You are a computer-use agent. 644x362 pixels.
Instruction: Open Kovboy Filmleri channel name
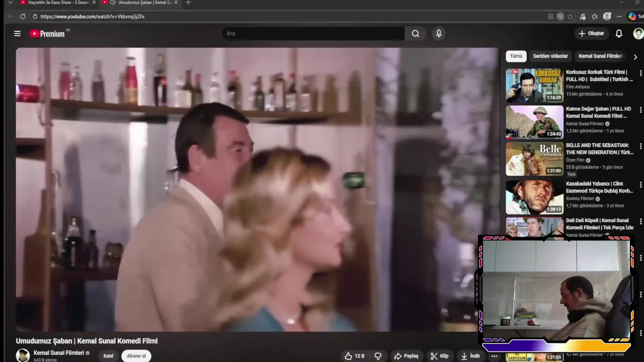tap(580, 199)
